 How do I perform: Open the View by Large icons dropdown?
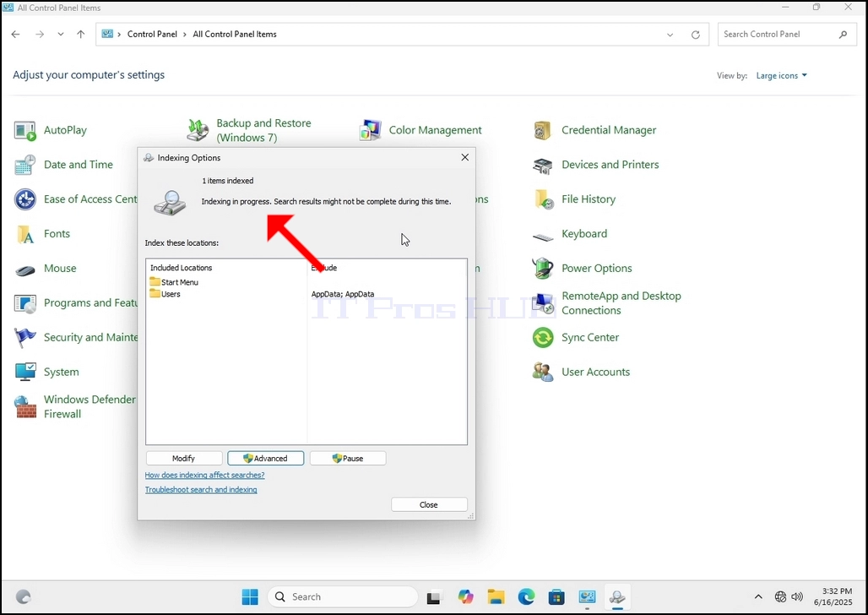(782, 75)
